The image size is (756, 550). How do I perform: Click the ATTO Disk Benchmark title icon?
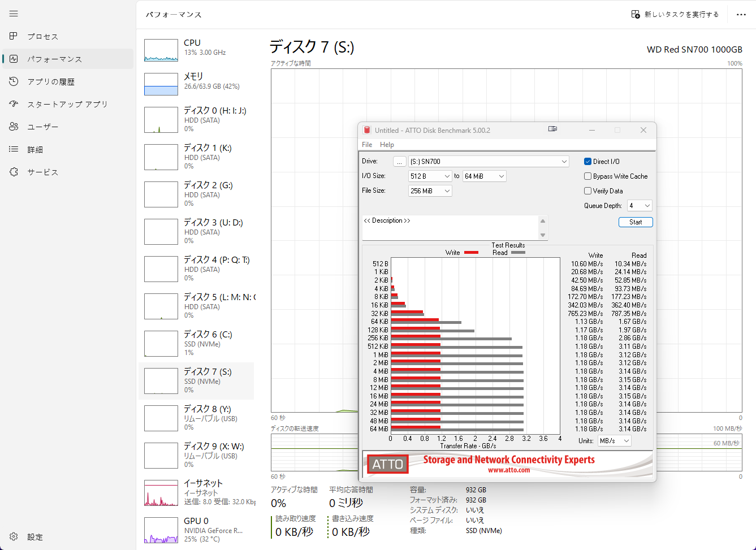point(367,130)
